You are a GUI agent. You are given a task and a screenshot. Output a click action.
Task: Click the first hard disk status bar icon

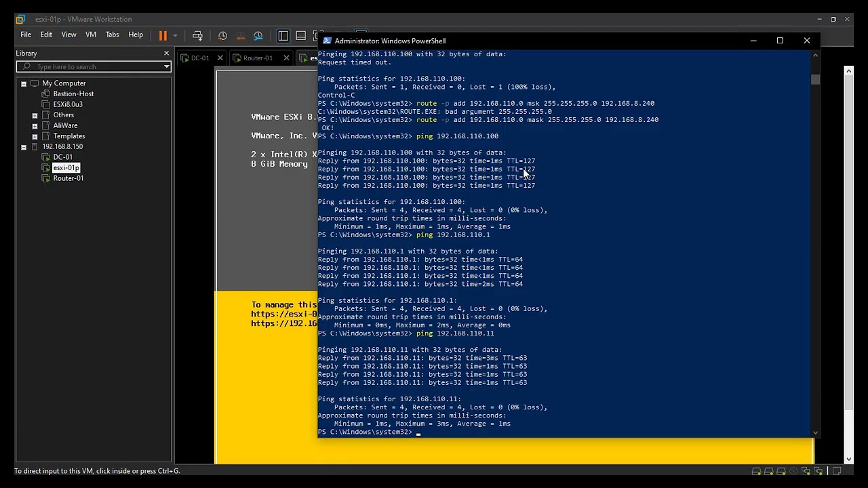pyautogui.click(x=756, y=471)
